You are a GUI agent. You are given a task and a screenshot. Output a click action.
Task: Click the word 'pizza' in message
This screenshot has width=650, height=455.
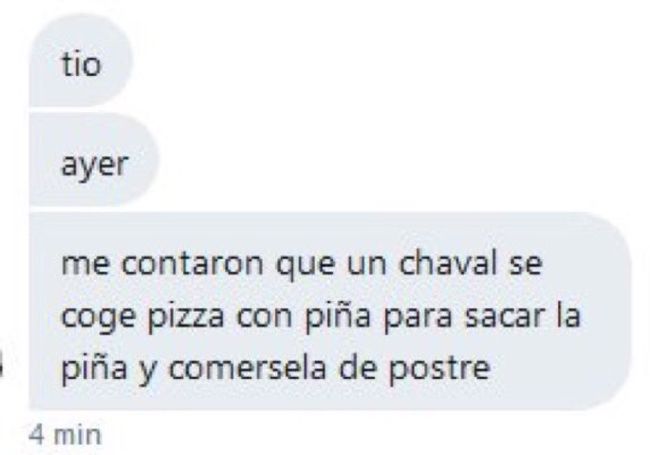[186, 317]
